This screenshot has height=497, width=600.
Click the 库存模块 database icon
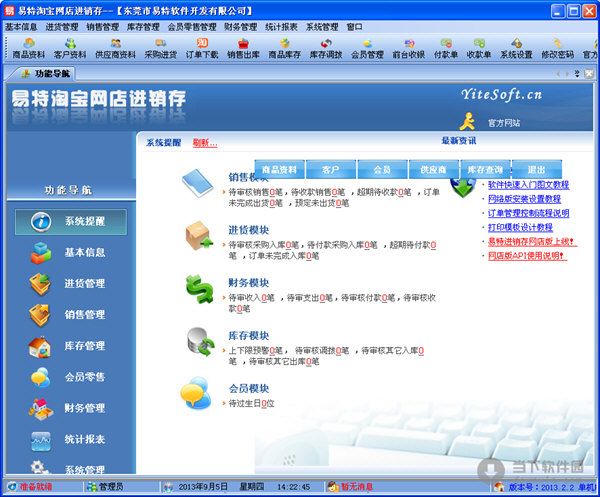pos(200,342)
